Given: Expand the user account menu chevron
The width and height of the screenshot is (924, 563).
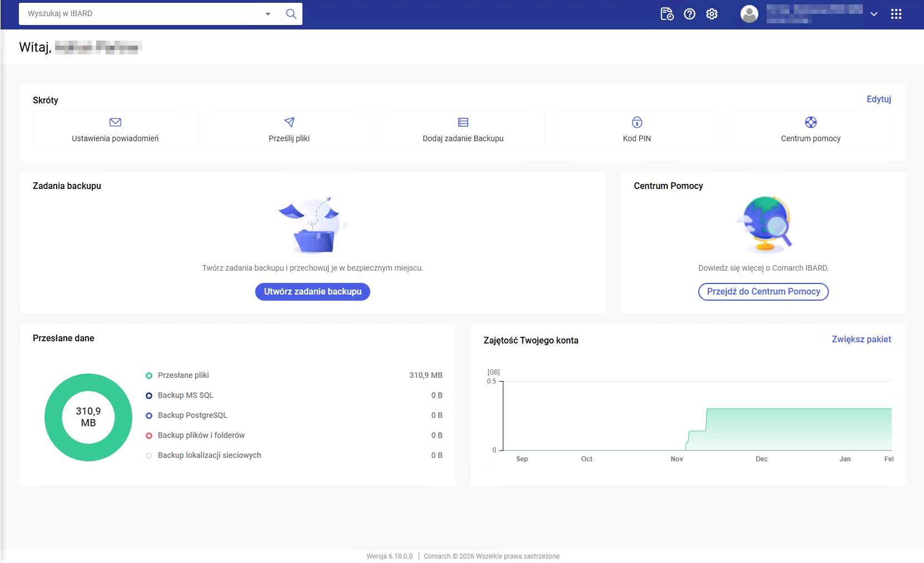Looking at the screenshot, I should (x=874, y=14).
